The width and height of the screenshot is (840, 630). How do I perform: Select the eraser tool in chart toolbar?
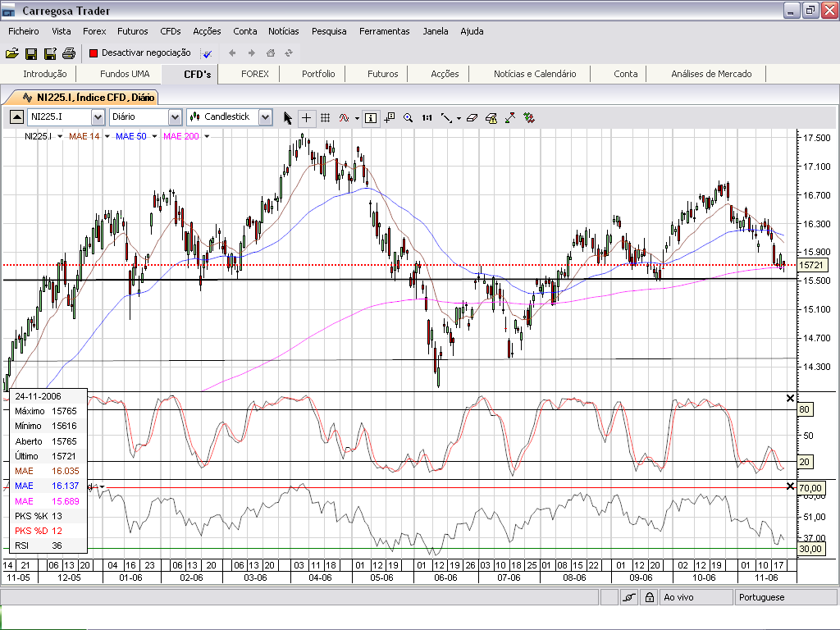(x=472, y=117)
